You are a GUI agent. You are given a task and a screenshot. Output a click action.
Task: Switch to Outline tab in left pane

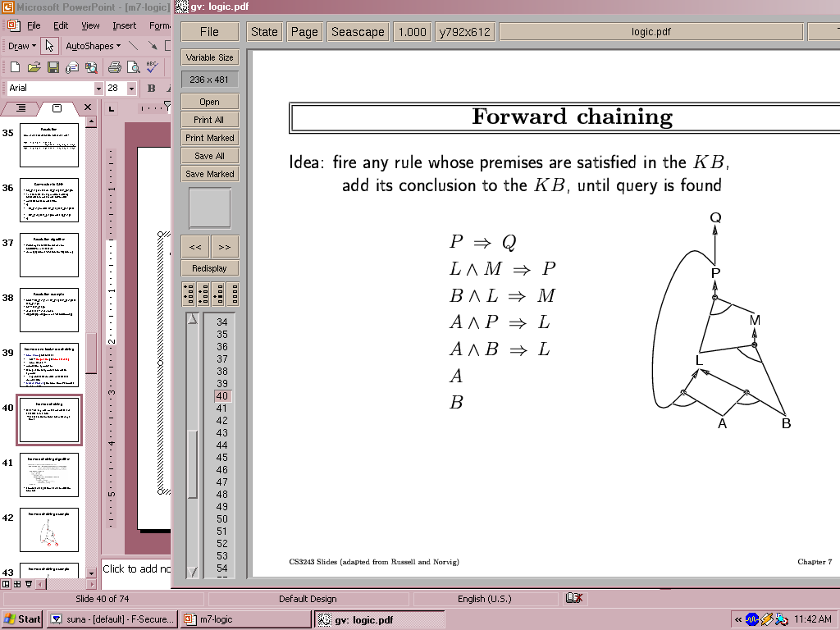pyautogui.click(x=21, y=108)
